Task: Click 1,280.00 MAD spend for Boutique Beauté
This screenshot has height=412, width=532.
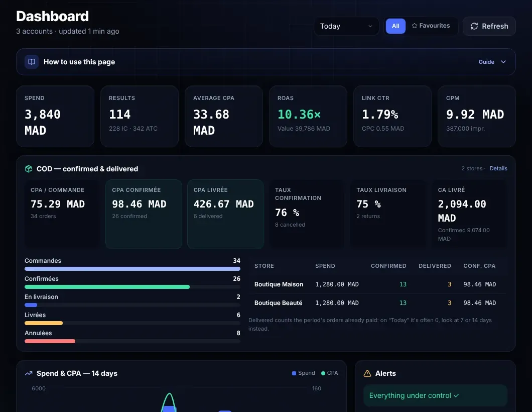Action: click(x=337, y=303)
